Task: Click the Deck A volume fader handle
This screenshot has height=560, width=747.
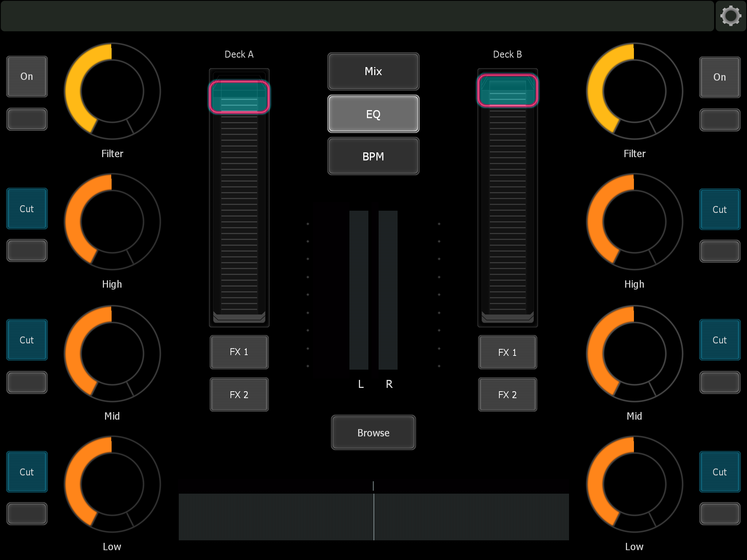Action: [x=239, y=97]
